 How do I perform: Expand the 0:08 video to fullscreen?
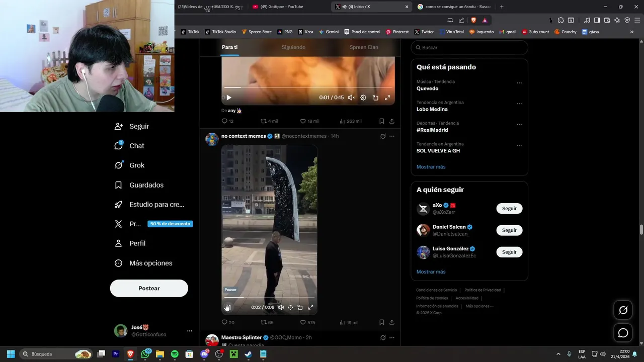pos(310,307)
